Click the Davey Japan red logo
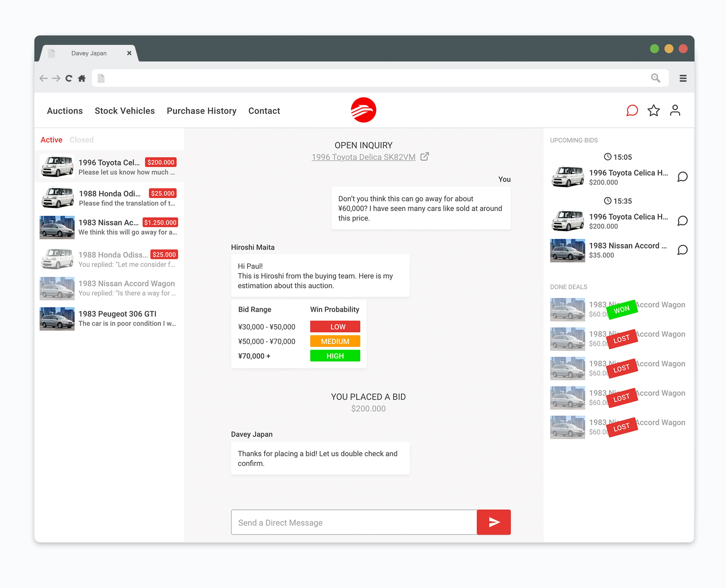 tap(363, 110)
